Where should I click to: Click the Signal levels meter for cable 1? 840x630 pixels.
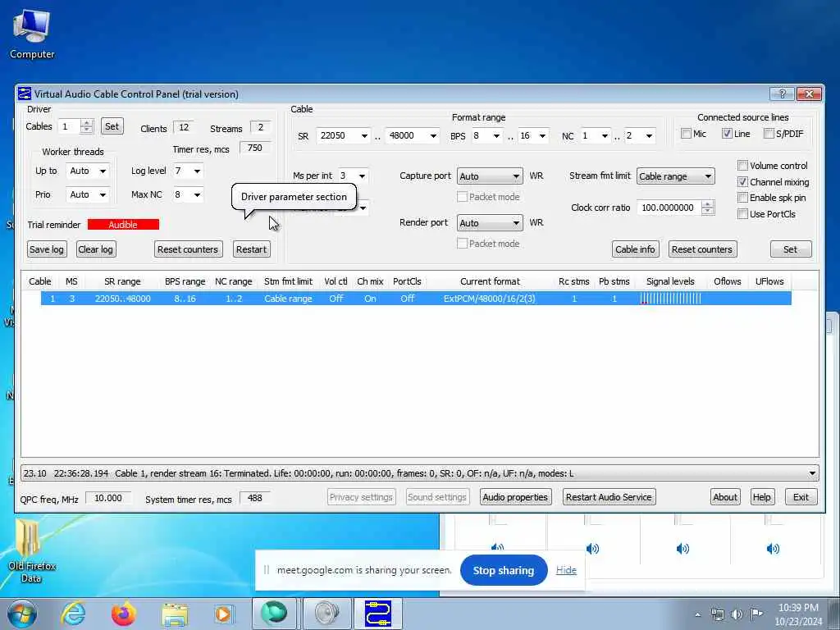pos(671,299)
